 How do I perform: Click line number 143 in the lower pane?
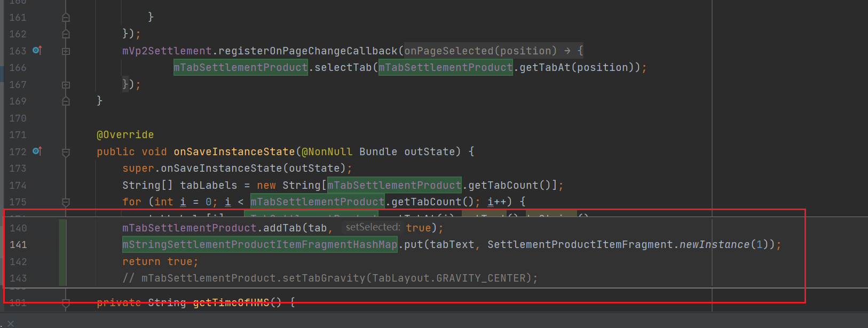(x=18, y=278)
